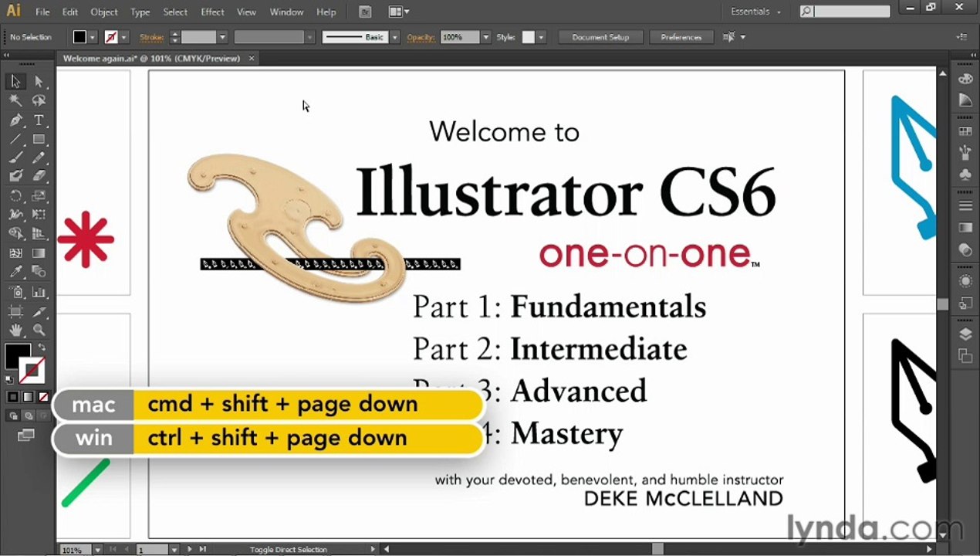Open the Basic brush definition dropdown
The image size is (980, 556).
tap(394, 37)
